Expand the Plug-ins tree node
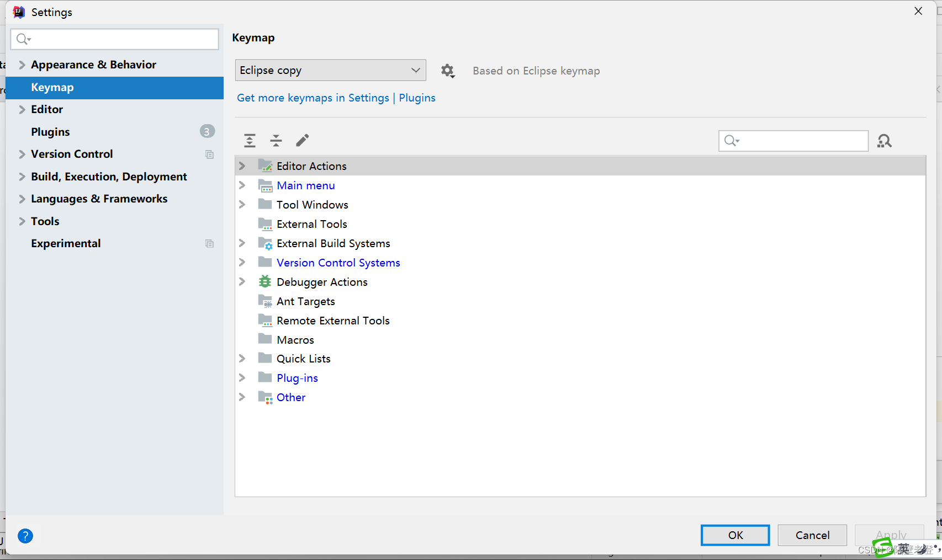Screen dimensions: 942x560 242,378
